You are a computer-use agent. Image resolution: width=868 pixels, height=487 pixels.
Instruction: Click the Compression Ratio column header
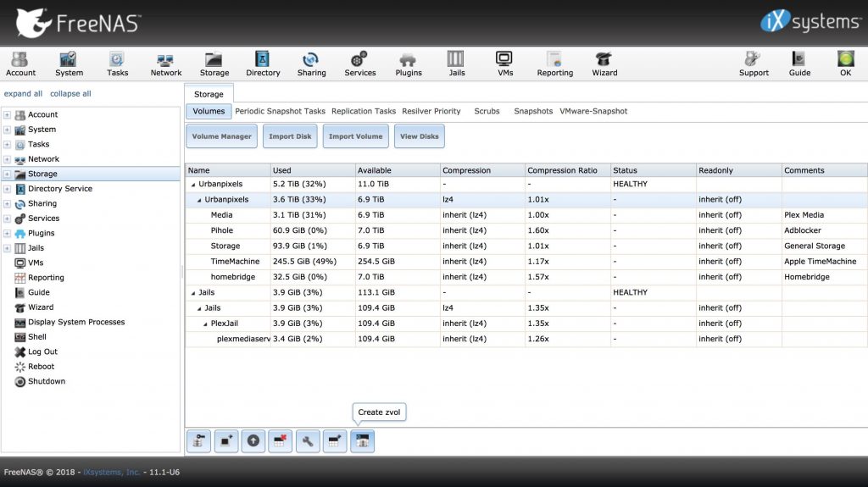[x=567, y=170]
